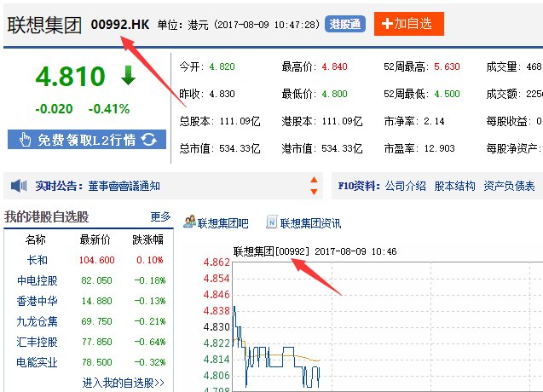Open 汇丰控股 stock in watchlist
Screen dimensions: 543x392
tap(37, 342)
